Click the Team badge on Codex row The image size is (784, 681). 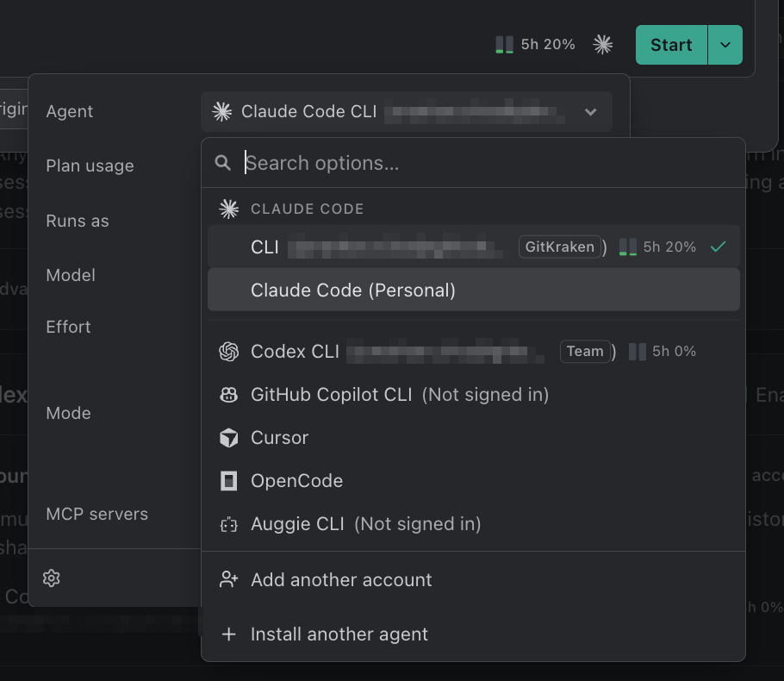tap(585, 351)
